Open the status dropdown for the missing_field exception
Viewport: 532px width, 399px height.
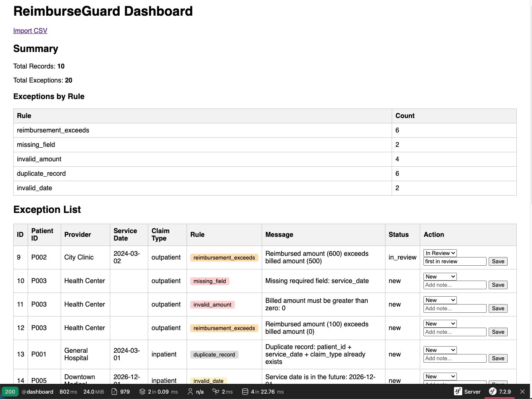440,276
